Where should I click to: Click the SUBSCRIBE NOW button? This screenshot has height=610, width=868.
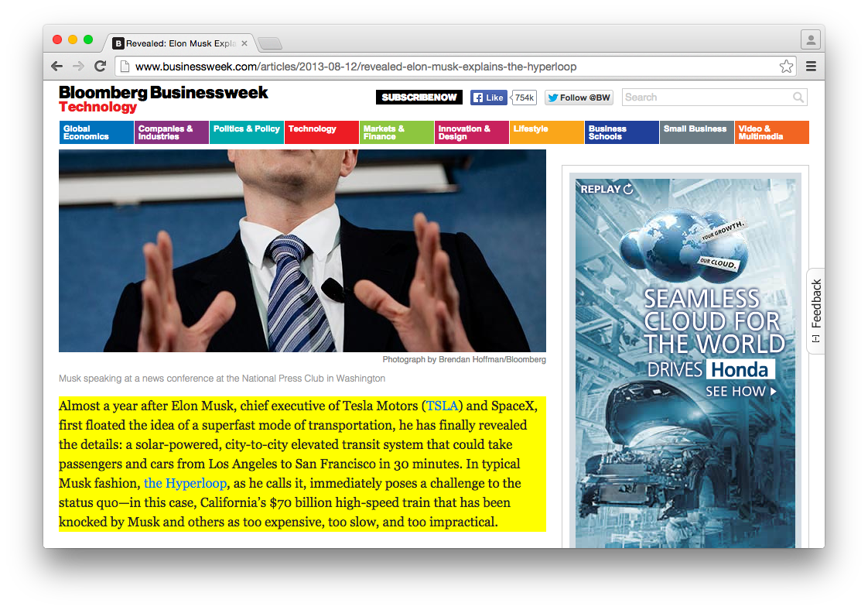tap(419, 98)
